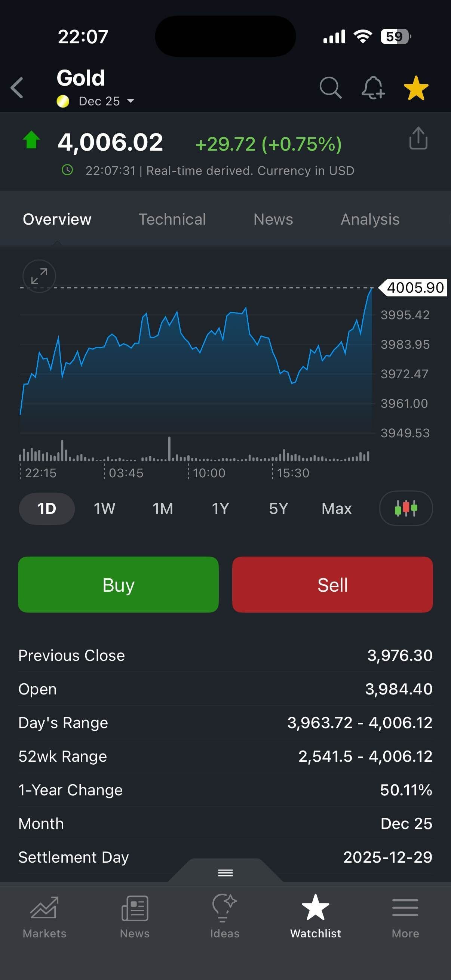Switch to candlestick chart type
Viewport: 451px width, 980px height.
click(x=406, y=508)
